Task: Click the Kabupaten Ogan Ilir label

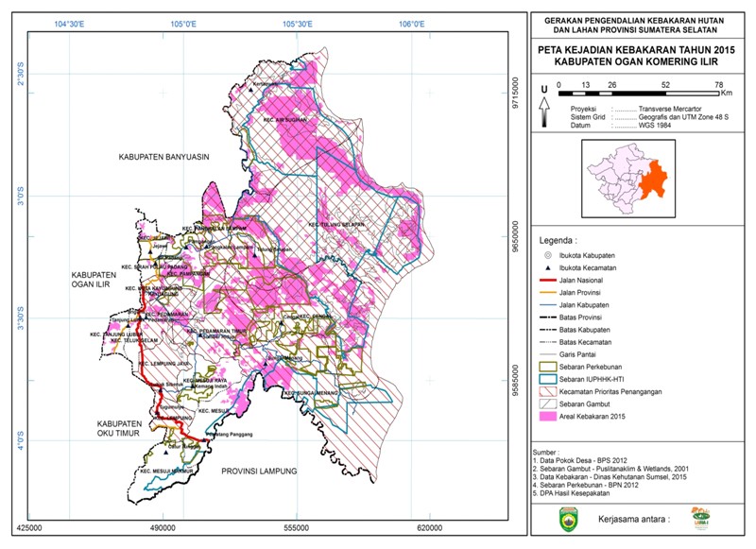Action: point(97,281)
